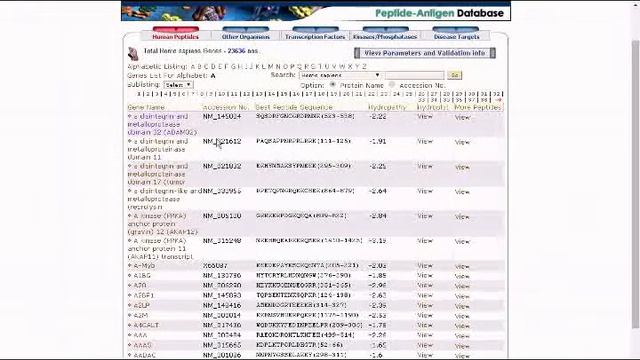Go to page 2 of the listing
This screenshot has width=640, height=360.
point(148,94)
